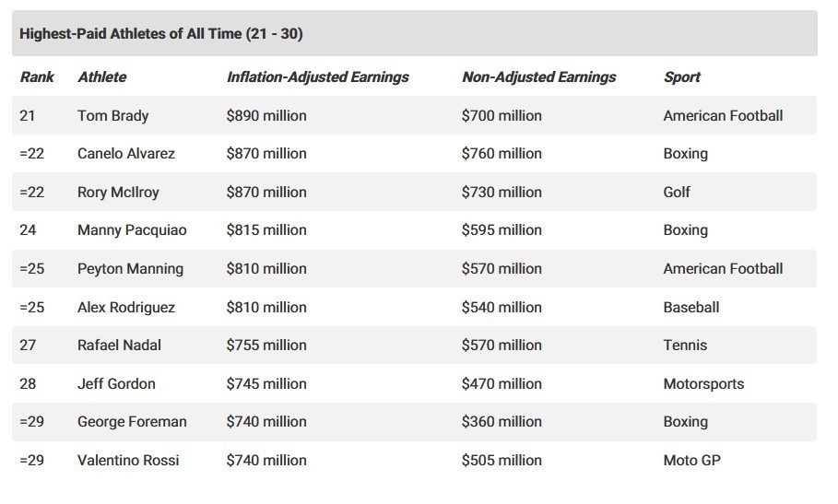Select the Rory McIlroy cell
Screen dimensions: 838x504
pyautogui.click(x=118, y=193)
